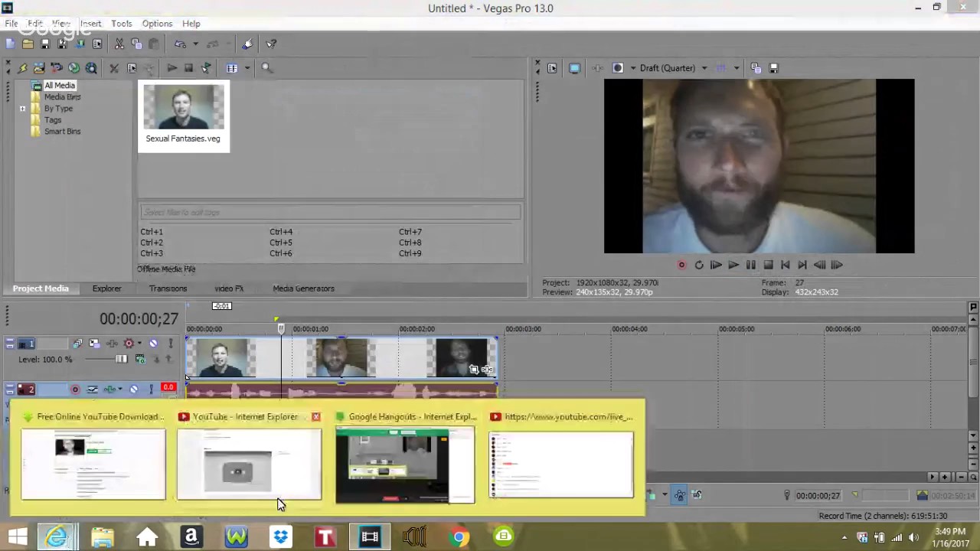
Task: Expand the By Type media bin
Action: click(x=22, y=109)
